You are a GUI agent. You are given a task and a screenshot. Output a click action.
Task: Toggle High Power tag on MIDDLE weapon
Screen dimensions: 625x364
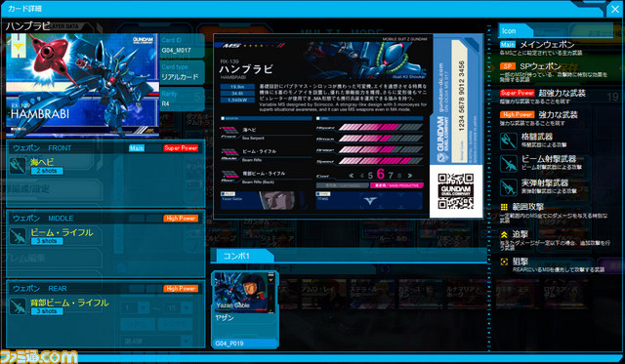181,219
